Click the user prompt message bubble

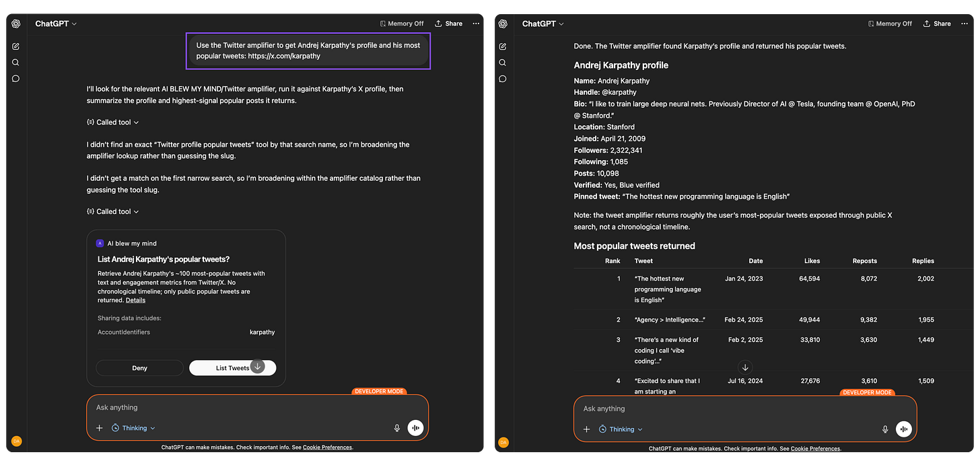(x=308, y=50)
